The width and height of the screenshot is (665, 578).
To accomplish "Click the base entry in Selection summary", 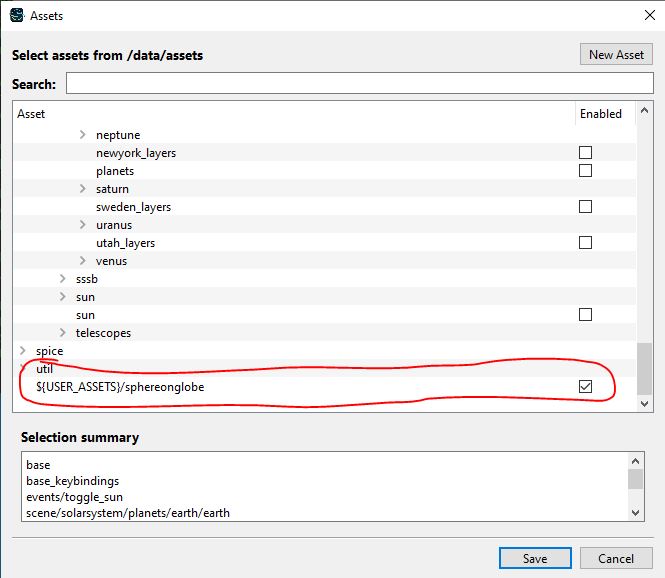I will (38, 465).
